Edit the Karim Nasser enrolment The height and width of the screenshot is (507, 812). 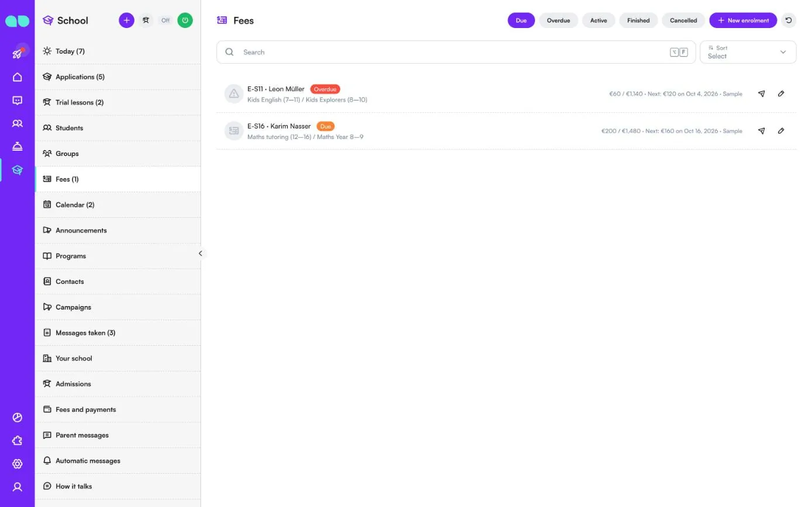[781, 131]
